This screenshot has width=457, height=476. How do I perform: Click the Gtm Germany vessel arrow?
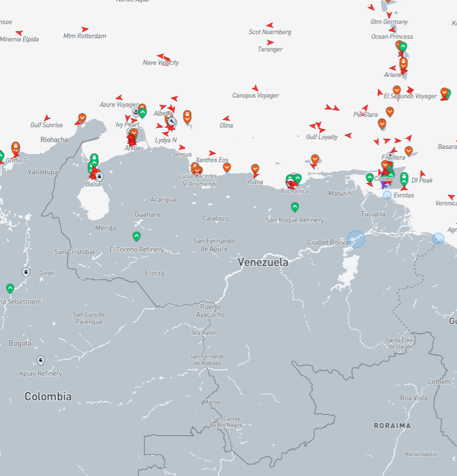[x=389, y=15]
